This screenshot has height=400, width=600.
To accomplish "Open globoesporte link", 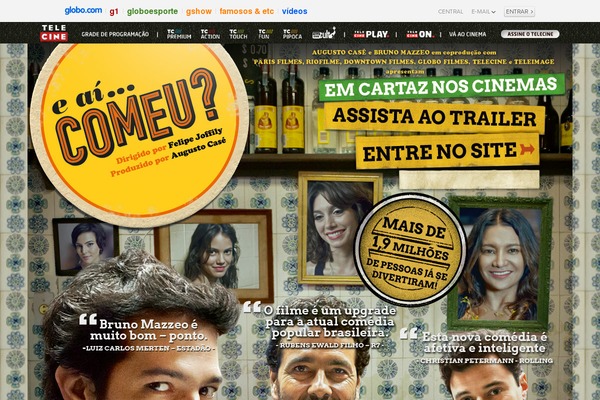I will click(x=152, y=11).
